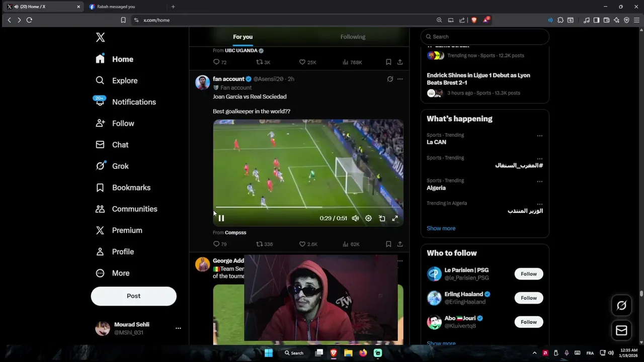Repost the UBC UGANDA post (3K)
This screenshot has height=362, width=644.
tap(263, 62)
